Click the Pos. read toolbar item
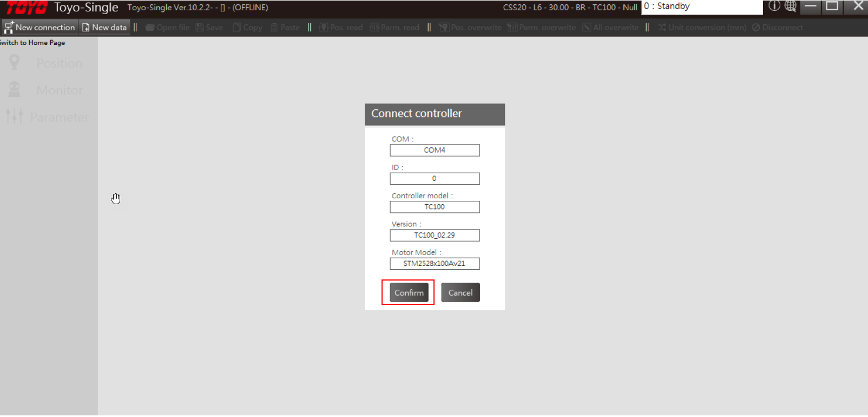Image resolution: width=868 pixels, height=417 pixels. click(340, 27)
